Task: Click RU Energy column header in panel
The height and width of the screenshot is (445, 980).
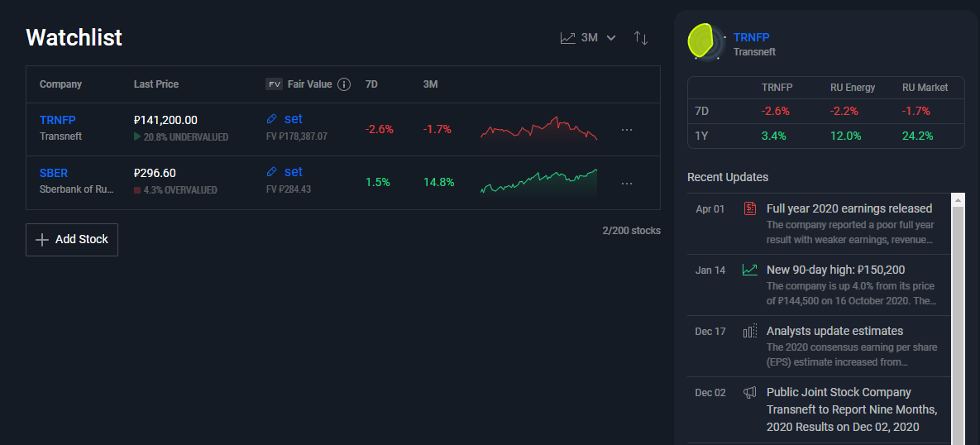Action: tap(853, 88)
